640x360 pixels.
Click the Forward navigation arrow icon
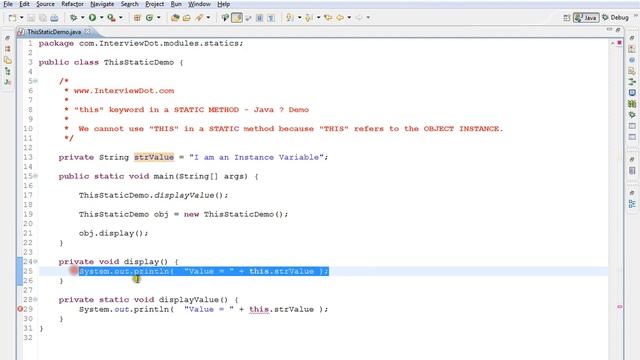(x=359, y=18)
